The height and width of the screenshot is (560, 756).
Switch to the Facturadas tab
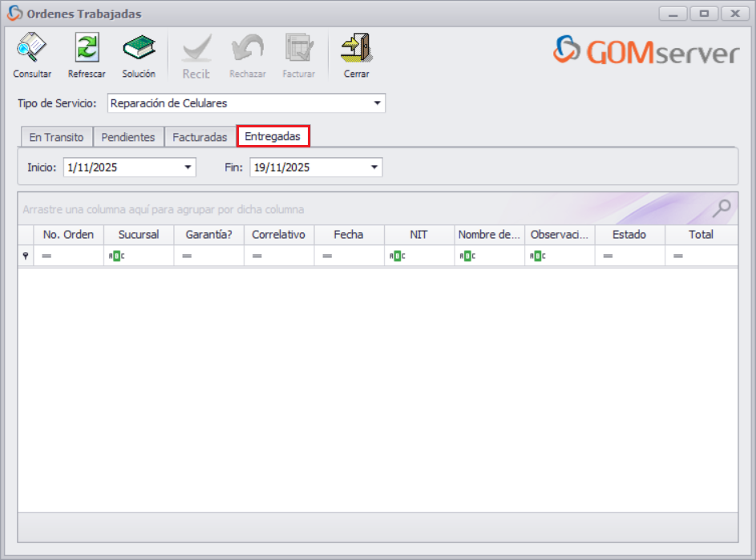click(200, 137)
